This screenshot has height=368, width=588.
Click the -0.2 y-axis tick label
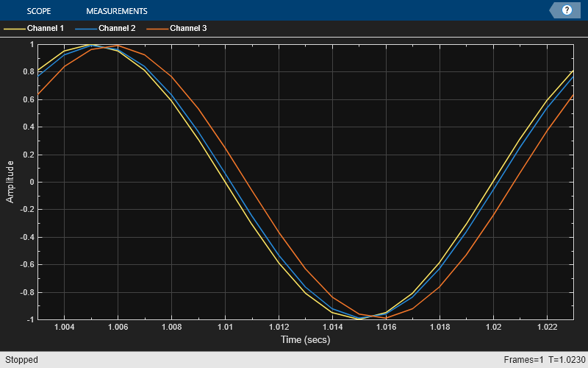coord(26,210)
